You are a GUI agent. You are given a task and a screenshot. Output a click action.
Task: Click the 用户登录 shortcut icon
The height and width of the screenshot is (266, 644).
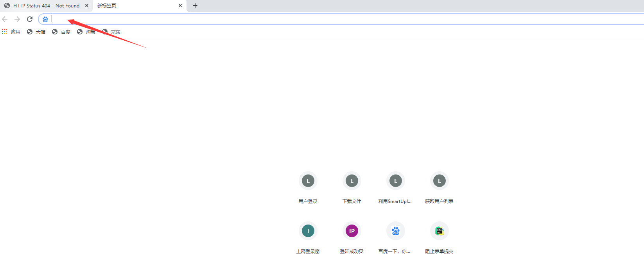[308, 181]
